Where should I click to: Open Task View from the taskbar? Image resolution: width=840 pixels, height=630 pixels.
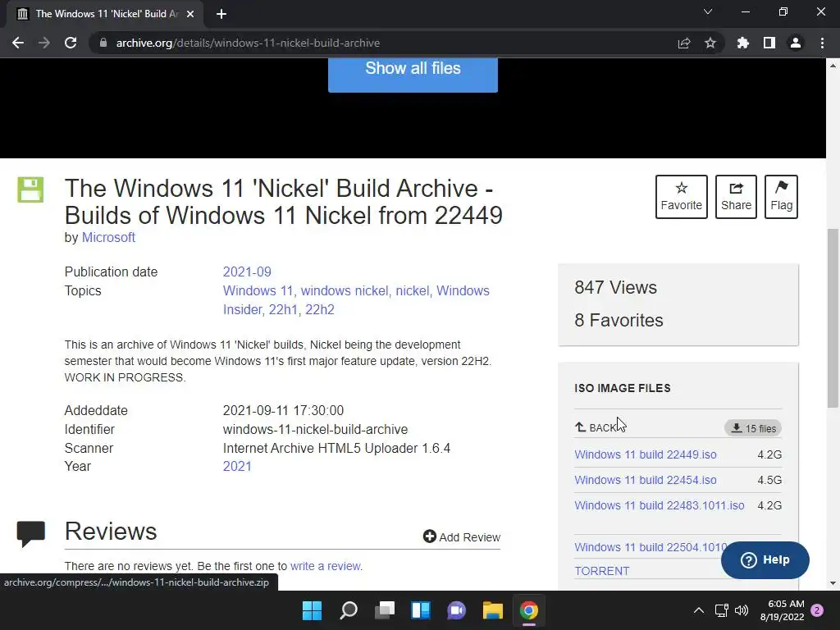[385, 610]
